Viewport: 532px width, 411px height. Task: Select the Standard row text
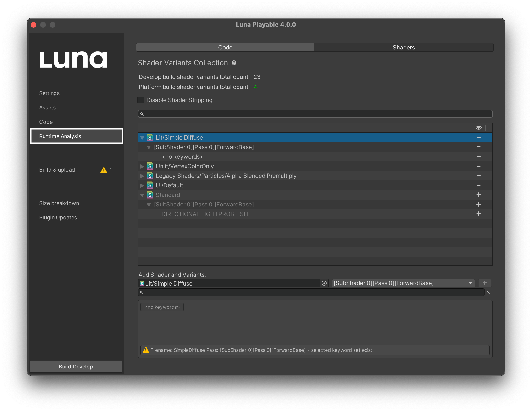click(x=168, y=195)
